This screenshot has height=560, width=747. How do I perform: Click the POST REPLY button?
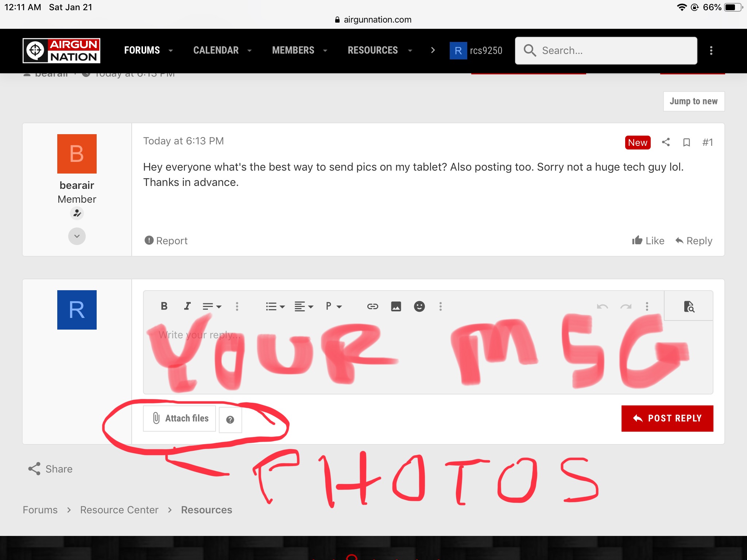click(x=667, y=419)
